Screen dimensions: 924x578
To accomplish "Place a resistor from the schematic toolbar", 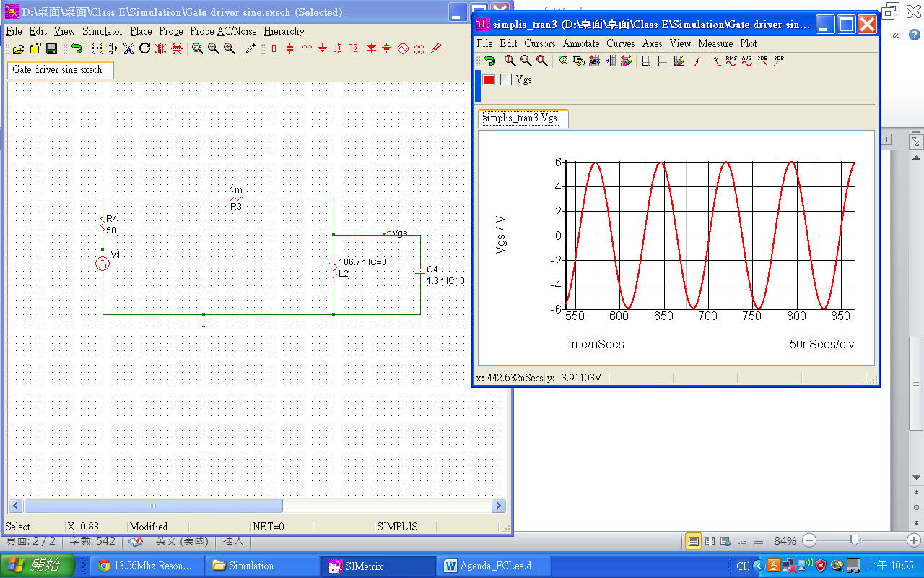I will 274,49.
